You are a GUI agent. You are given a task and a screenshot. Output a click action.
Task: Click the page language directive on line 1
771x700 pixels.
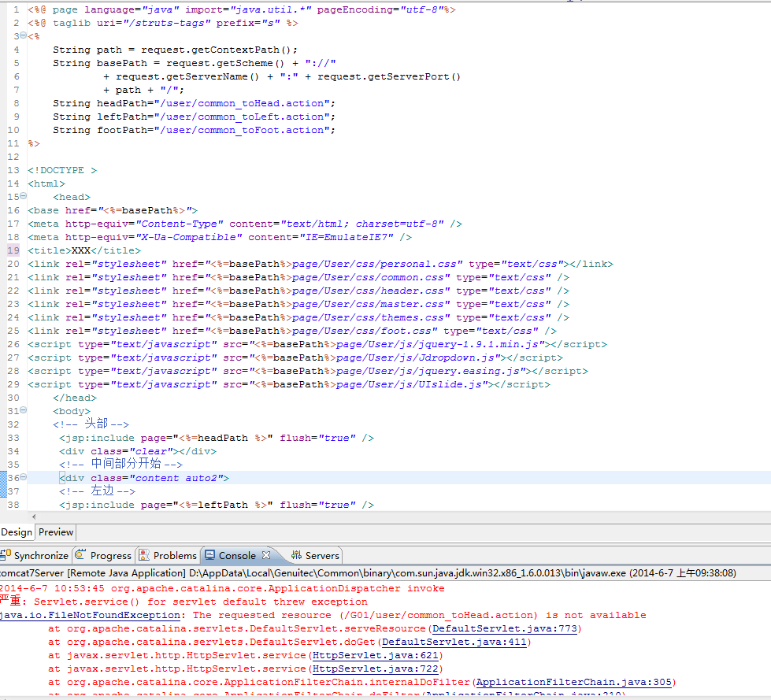(242, 9)
